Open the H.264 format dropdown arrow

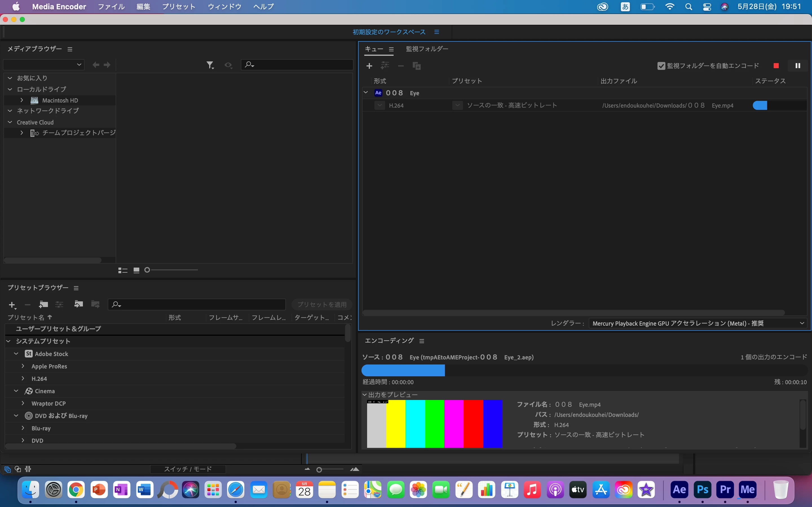point(379,105)
